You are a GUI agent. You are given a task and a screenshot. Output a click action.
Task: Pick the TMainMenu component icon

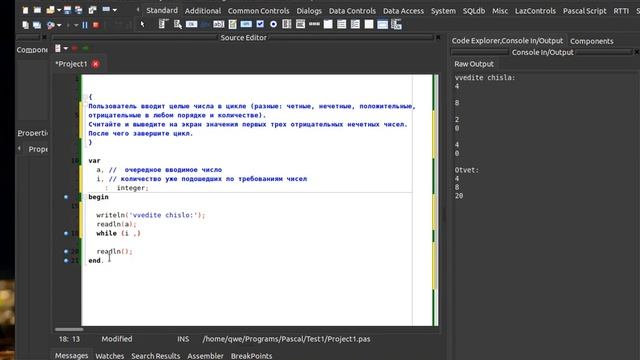click(x=163, y=24)
